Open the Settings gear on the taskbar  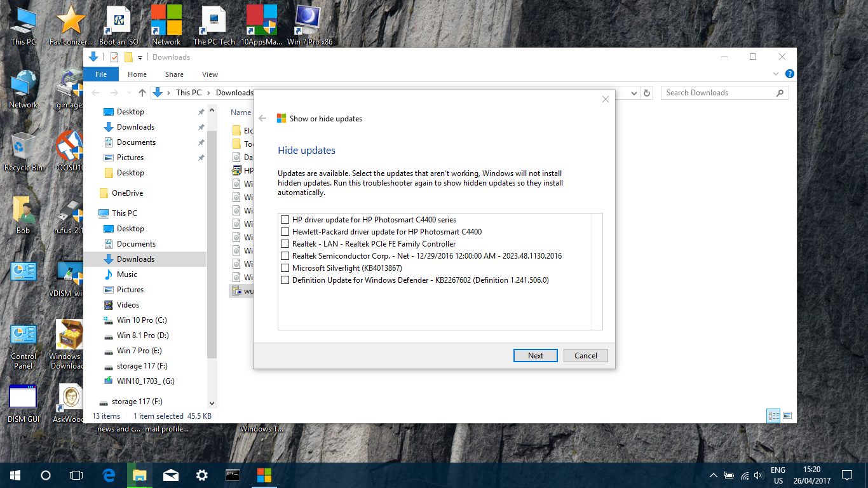coord(202,475)
